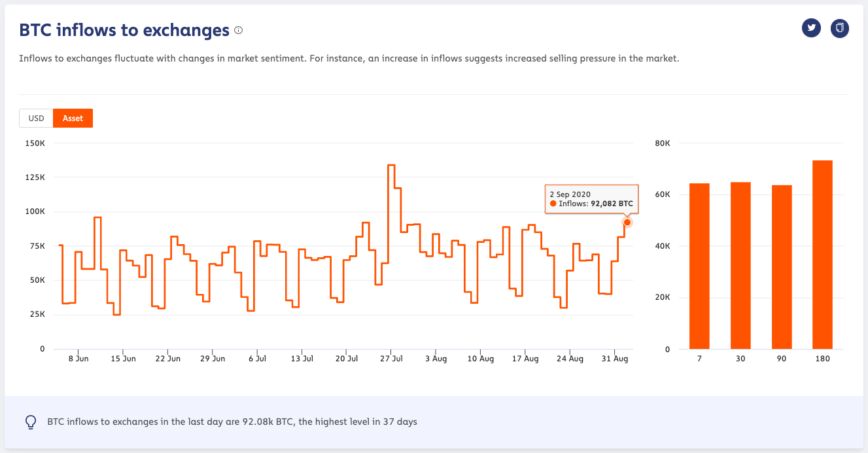Click the highlighted 2 Sep data point

tap(627, 223)
